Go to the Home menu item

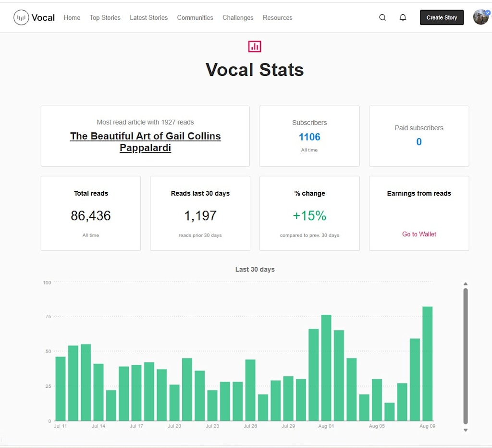tap(72, 18)
